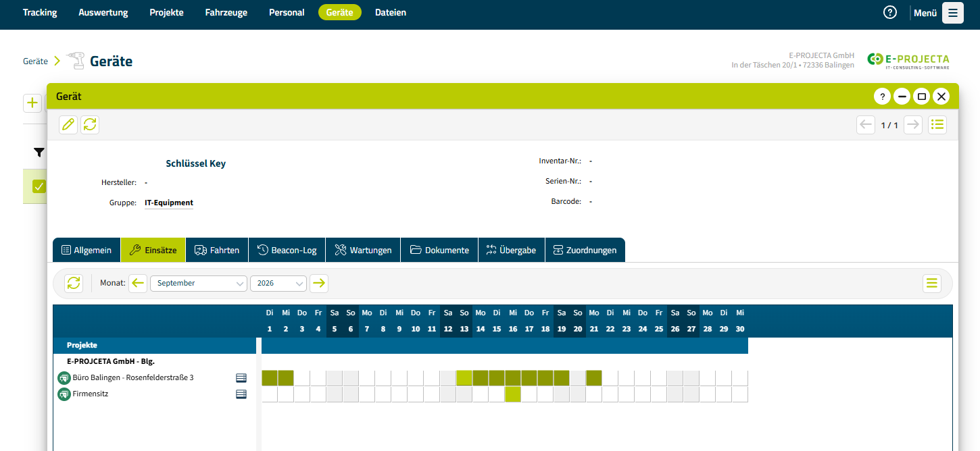Open the record list view icon

[x=937, y=125]
